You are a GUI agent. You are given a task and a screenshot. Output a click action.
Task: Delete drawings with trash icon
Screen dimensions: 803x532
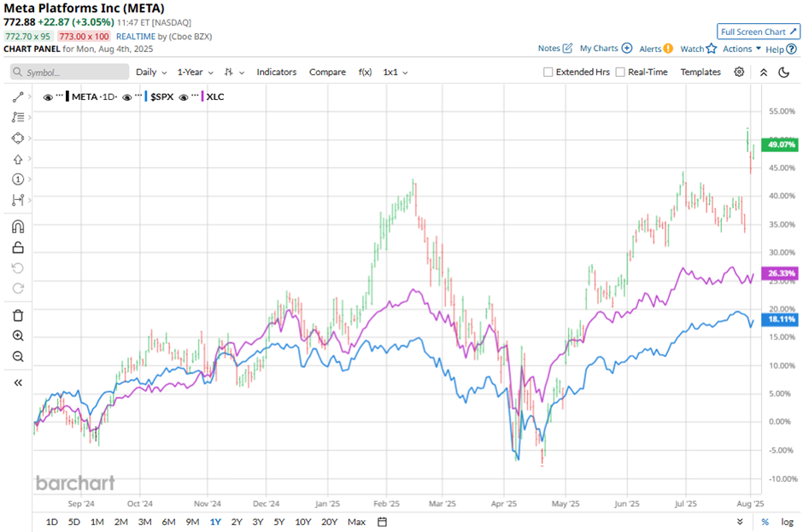[18, 315]
